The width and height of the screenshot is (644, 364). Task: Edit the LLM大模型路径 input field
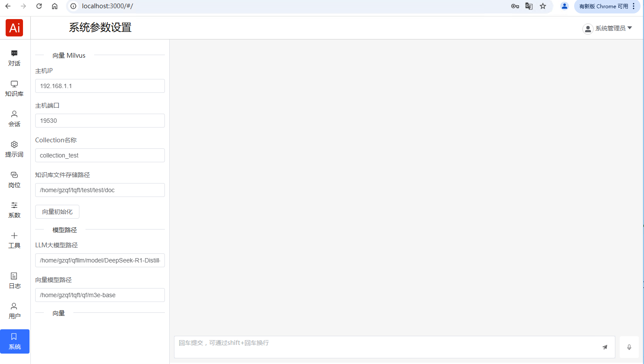point(100,260)
